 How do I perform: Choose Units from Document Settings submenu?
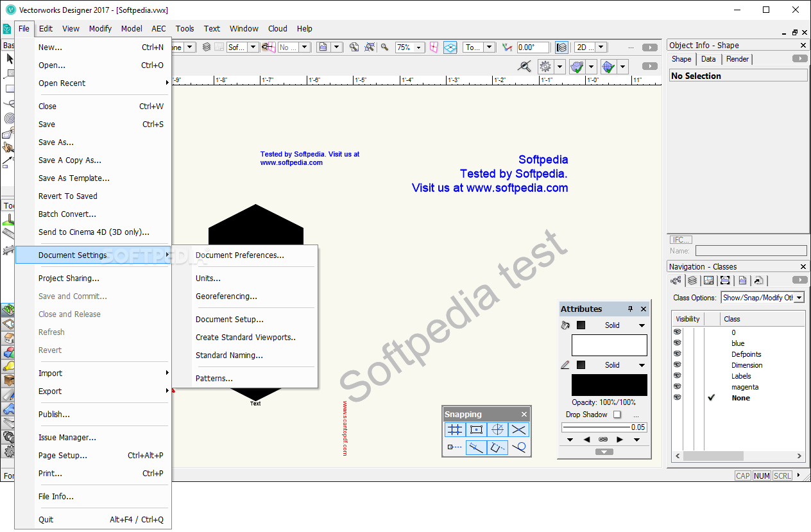(208, 278)
